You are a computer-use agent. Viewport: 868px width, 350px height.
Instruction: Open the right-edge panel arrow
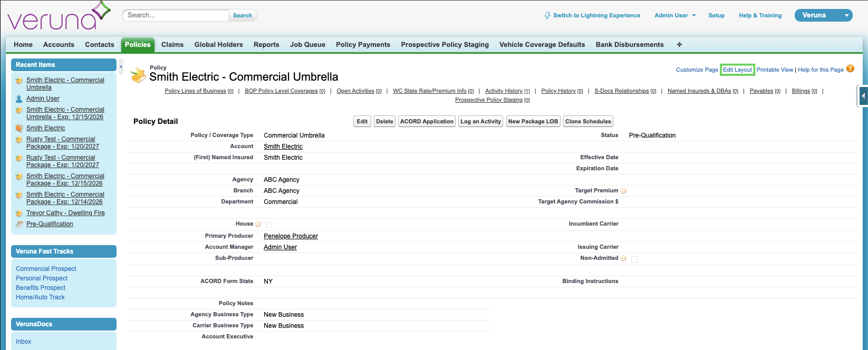[863, 96]
